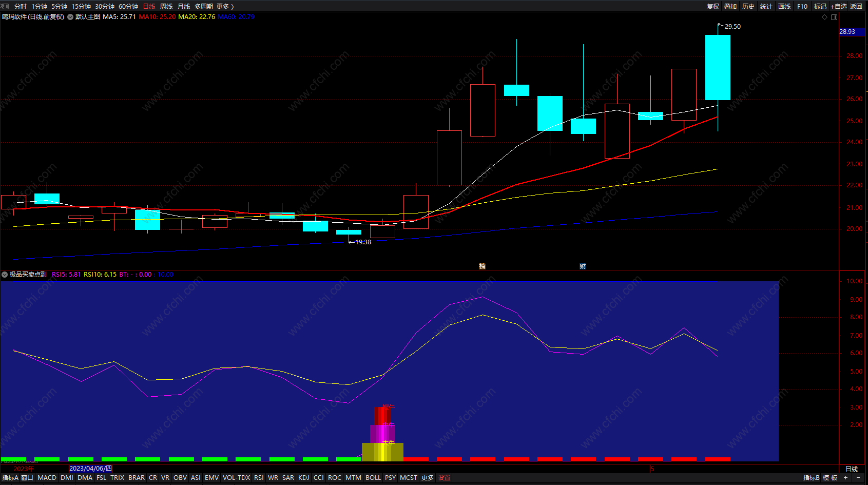Select the BRAR indicator
The width and height of the screenshot is (868, 485).
(x=137, y=478)
